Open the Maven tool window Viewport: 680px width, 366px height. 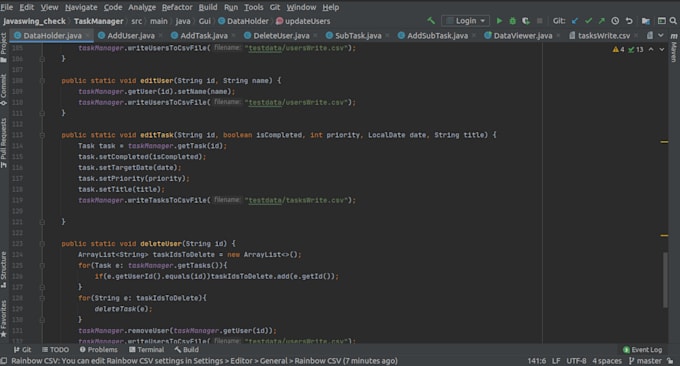click(674, 47)
